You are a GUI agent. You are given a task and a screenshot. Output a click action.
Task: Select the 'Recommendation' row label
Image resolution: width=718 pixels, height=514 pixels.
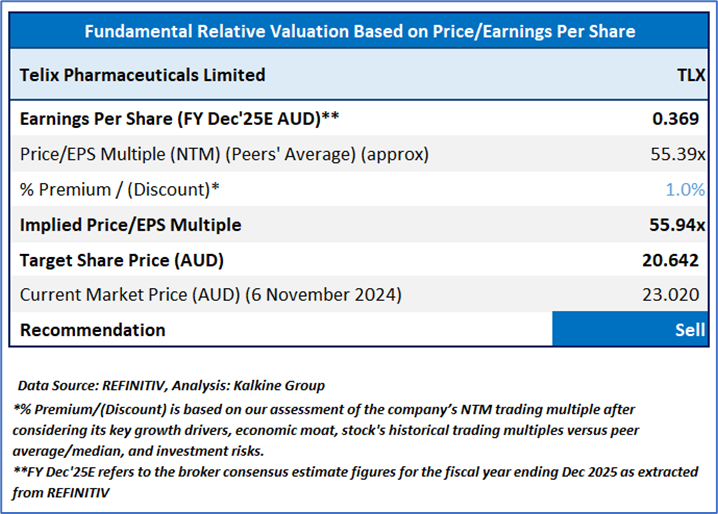pos(92,330)
